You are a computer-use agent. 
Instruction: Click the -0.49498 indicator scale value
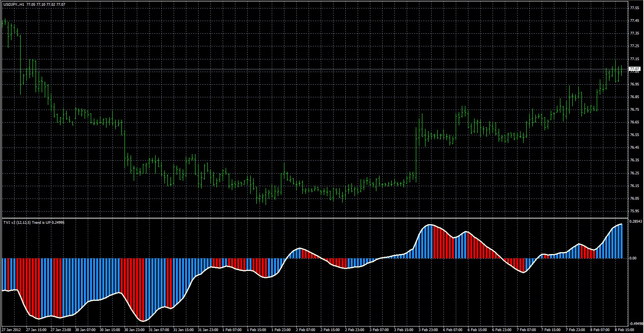[636, 323]
